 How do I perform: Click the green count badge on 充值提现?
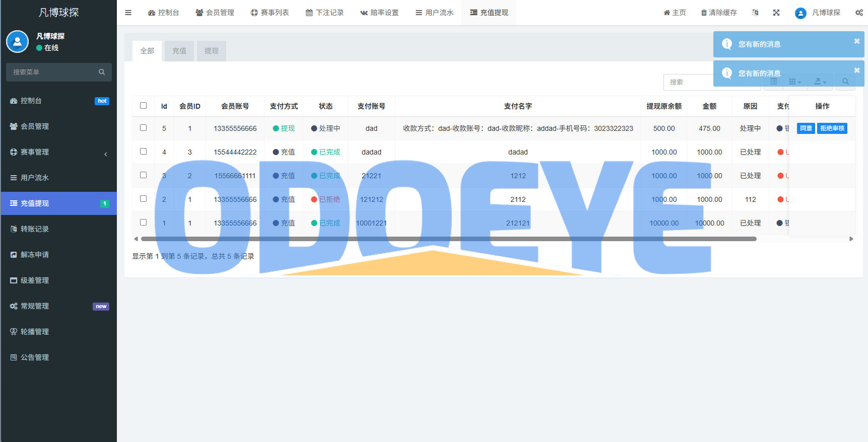[x=105, y=204]
